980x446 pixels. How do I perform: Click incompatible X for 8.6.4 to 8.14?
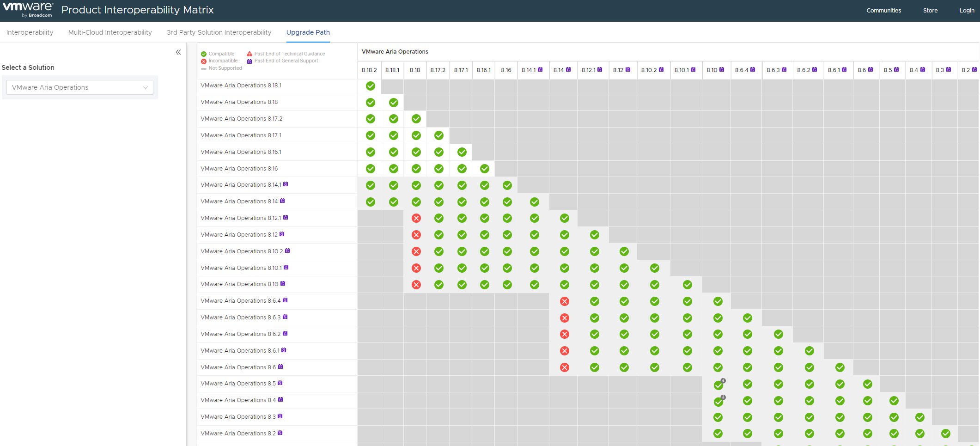565,301
